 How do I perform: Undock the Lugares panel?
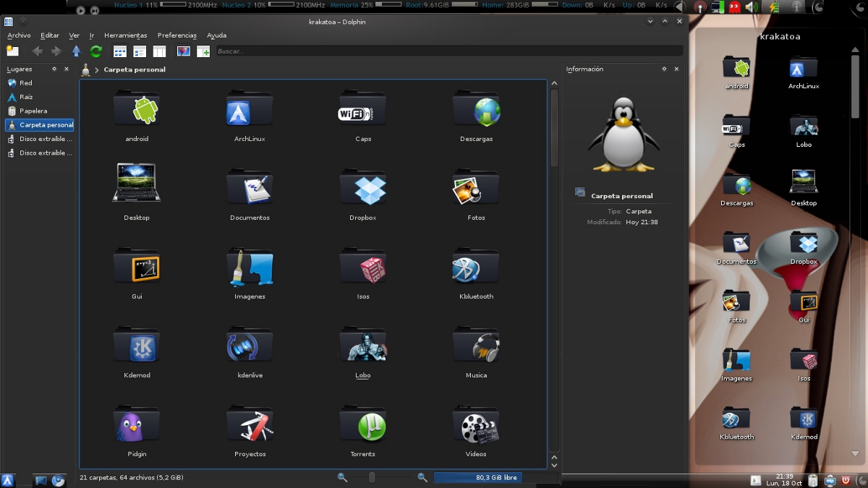point(54,69)
